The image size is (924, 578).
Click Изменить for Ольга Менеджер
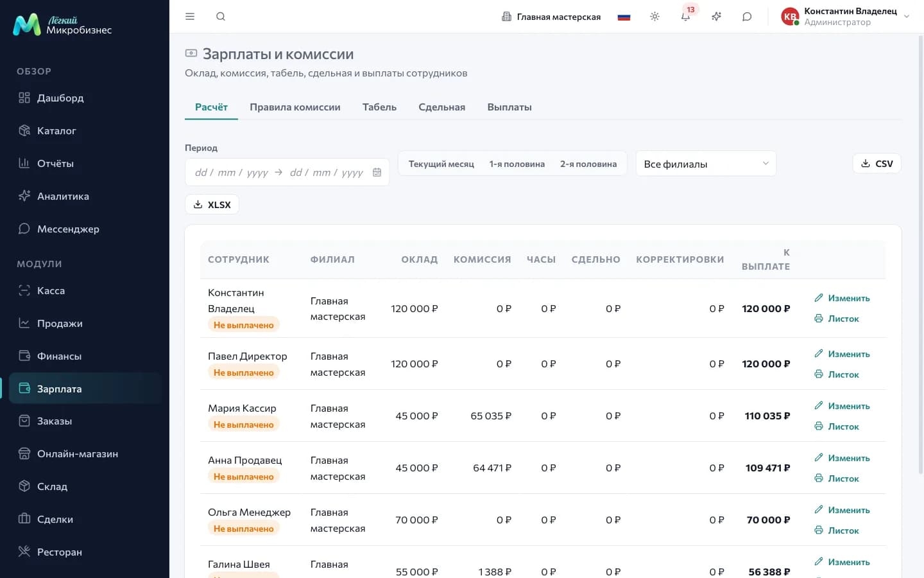(842, 510)
